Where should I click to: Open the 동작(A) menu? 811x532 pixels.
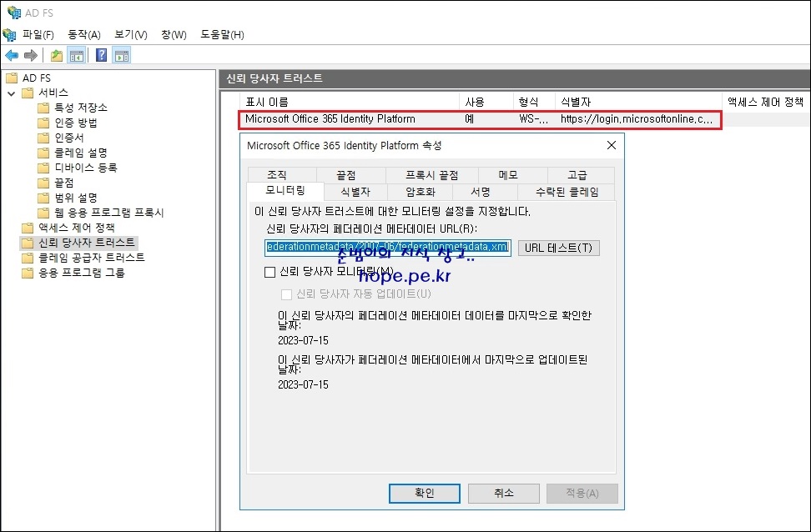coord(84,35)
